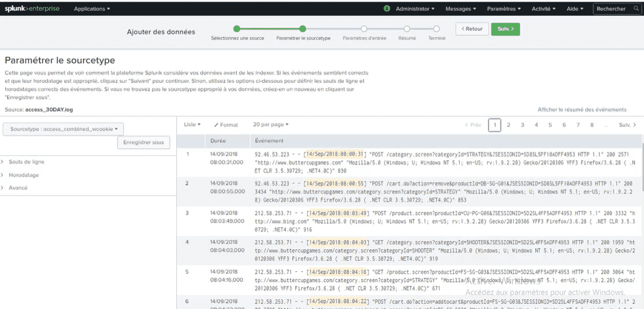Open the Administrator menu
The image size is (644, 309).
tap(415, 8)
